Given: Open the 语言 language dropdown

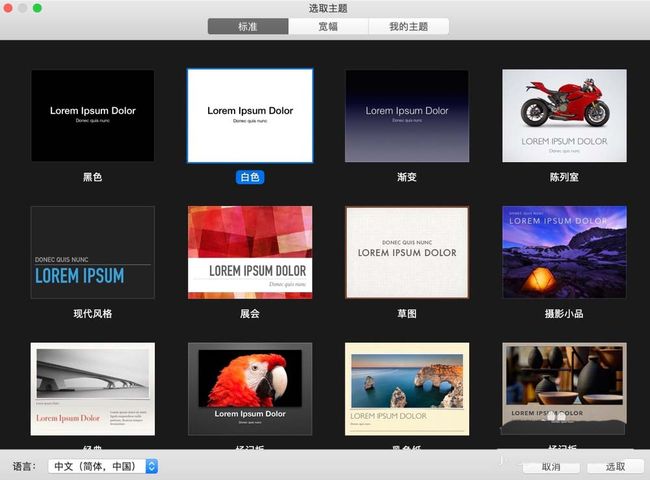Looking at the screenshot, I should click(103, 466).
